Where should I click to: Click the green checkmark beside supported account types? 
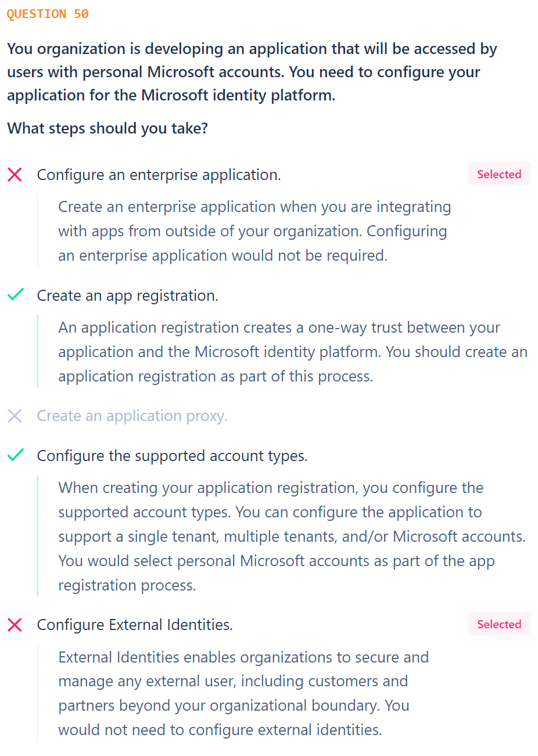(15, 455)
